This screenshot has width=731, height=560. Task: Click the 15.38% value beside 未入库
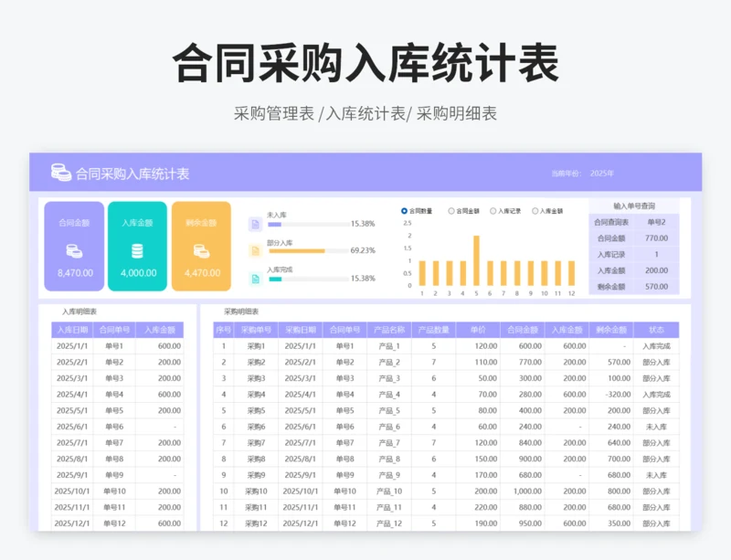363,224
